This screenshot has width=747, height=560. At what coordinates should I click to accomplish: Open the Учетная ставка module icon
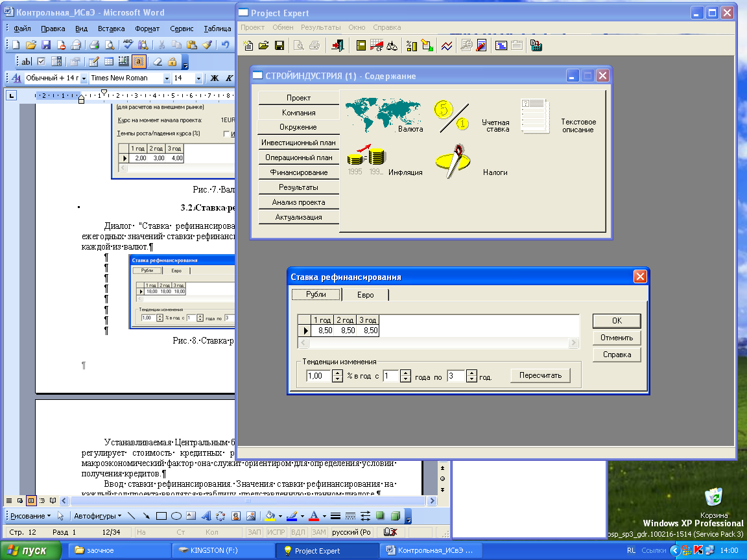(451, 117)
